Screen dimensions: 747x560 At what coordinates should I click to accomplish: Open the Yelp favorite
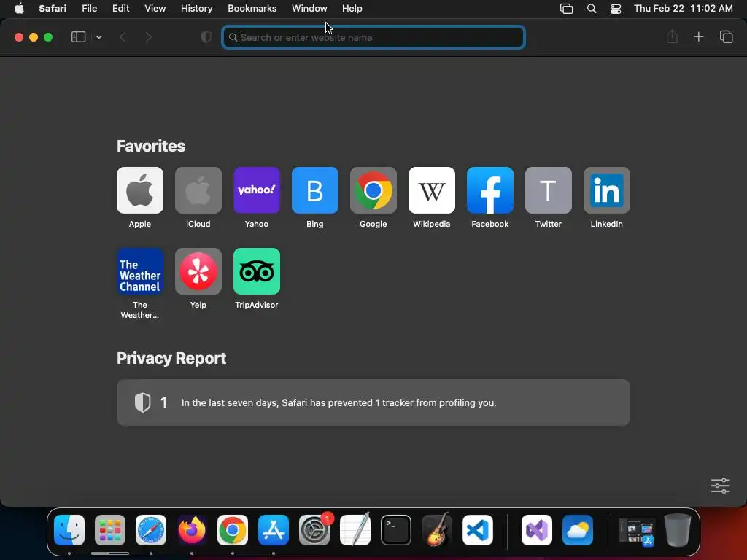pos(198,271)
